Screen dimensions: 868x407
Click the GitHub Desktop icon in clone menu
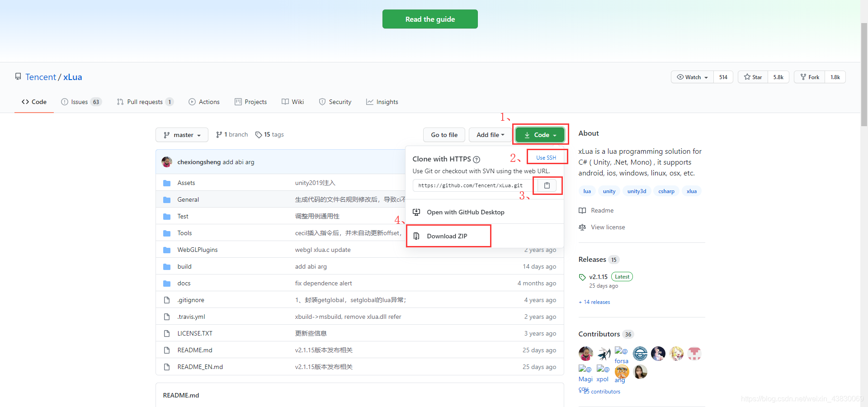tap(416, 212)
